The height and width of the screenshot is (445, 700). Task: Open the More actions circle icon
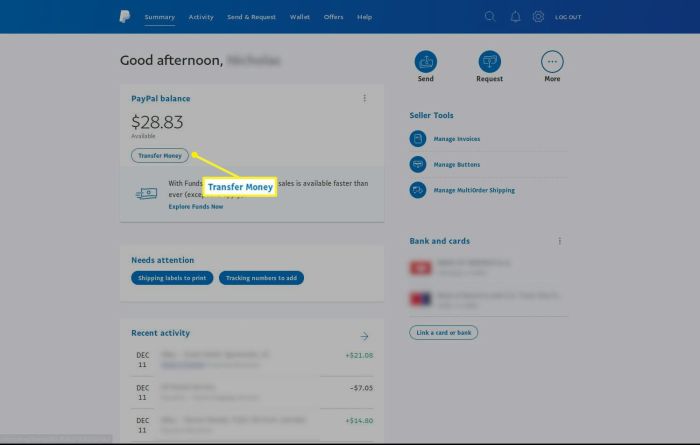tap(552, 61)
